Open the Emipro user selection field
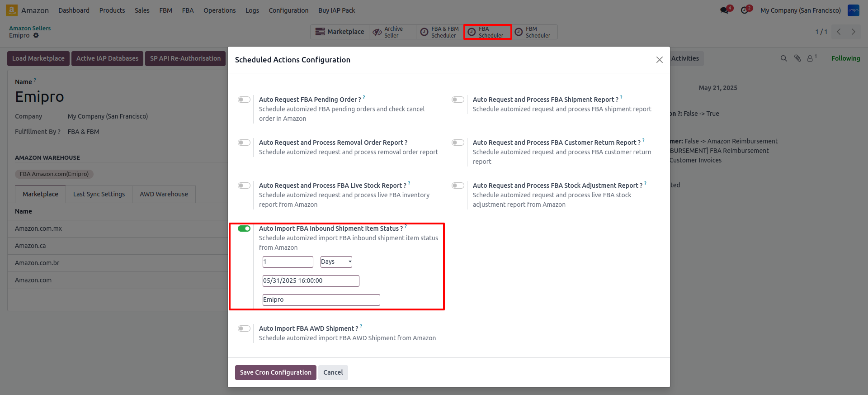Viewport: 868px width, 395px height. coord(321,300)
